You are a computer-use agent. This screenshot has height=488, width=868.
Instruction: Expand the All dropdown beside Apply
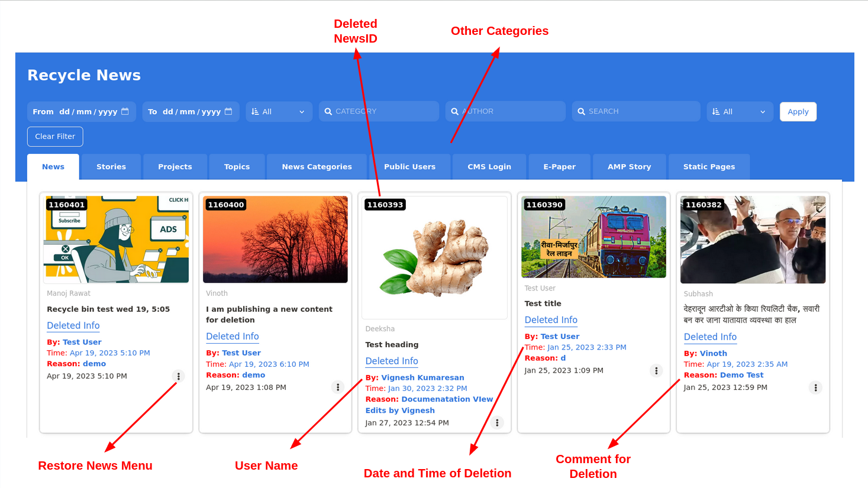click(739, 111)
